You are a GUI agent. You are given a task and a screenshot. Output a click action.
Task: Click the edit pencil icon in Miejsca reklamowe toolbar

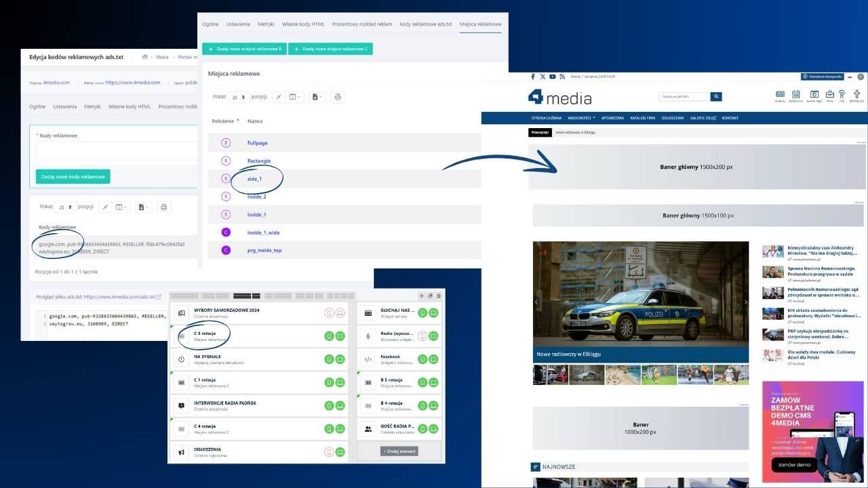pyautogui.click(x=278, y=97)
